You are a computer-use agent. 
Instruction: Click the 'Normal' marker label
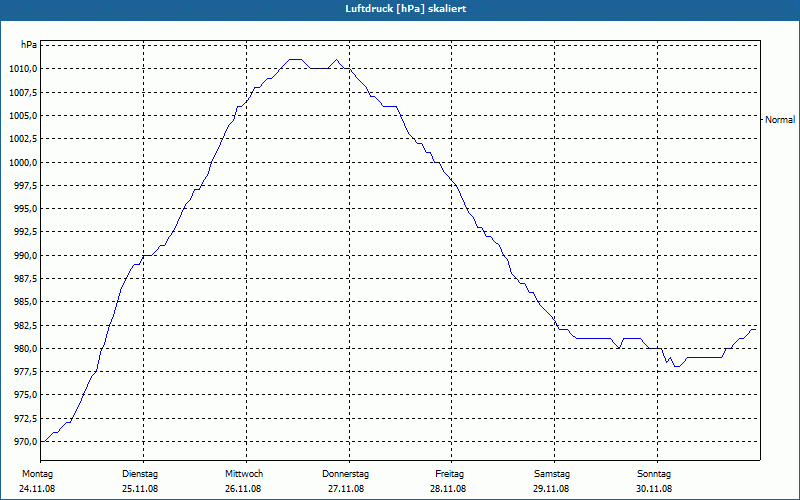(x=780, y=120)
